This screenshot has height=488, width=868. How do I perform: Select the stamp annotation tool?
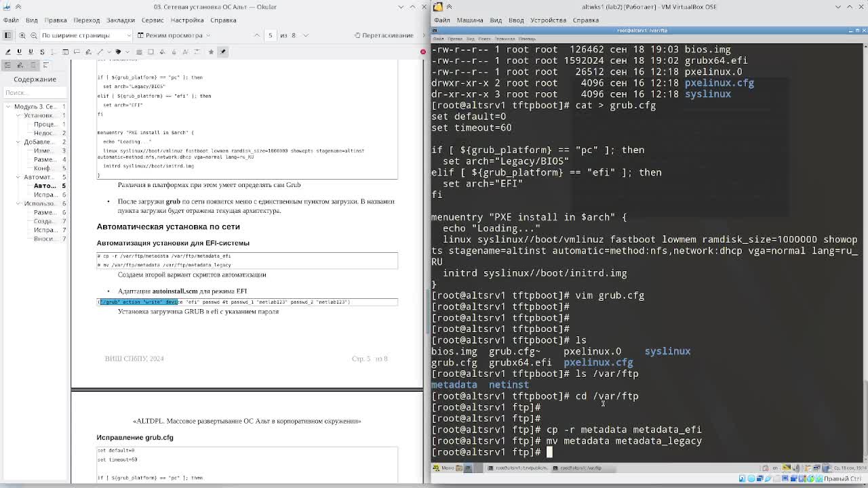118,52
